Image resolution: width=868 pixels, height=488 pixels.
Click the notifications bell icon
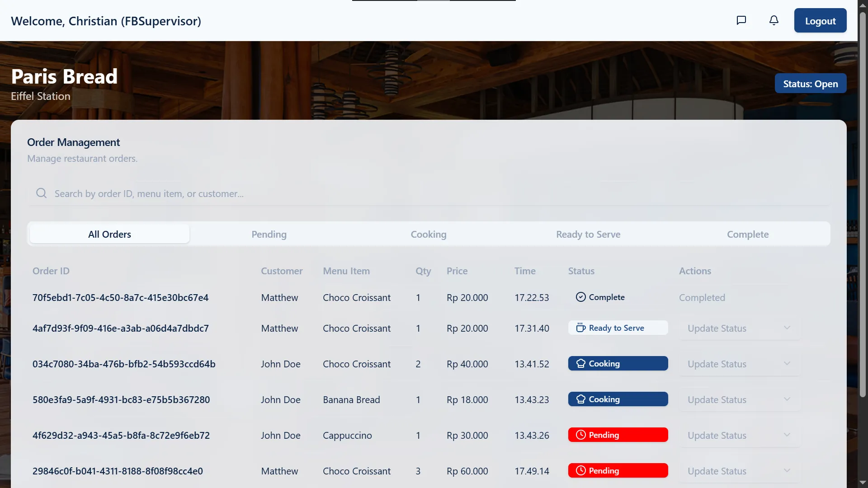[774, 20]
